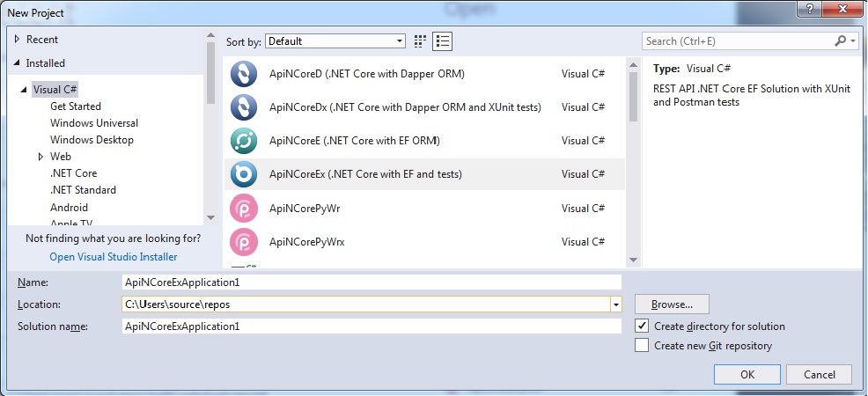Image resolution: width=868 pixels, height=396 pixels.
Task: Click the ApiNCorePyWrx template name
Action: pyautogui.click(x=306, y=242)
